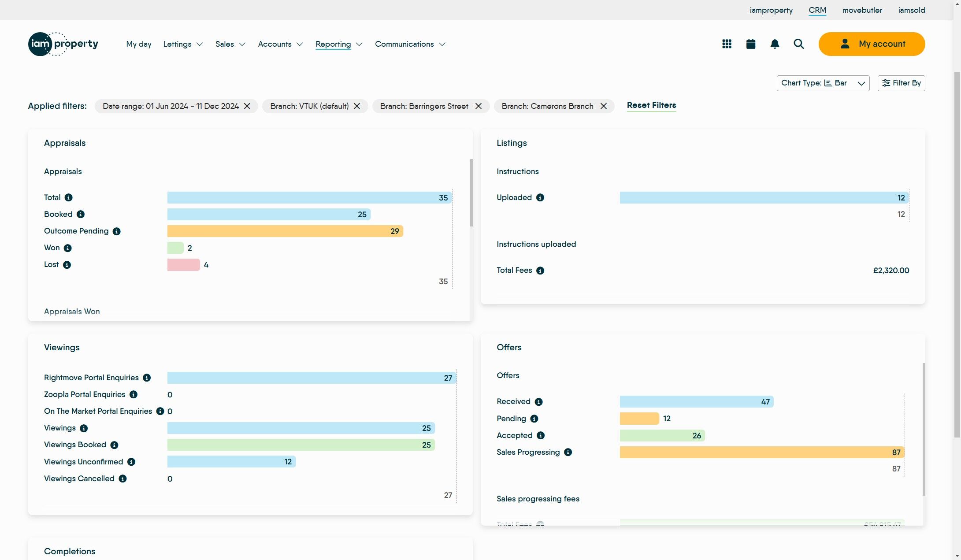This screenshot has height=560, width=961.
Task: Remove Branch: Barringers Street filter
Action: [479, 106]
